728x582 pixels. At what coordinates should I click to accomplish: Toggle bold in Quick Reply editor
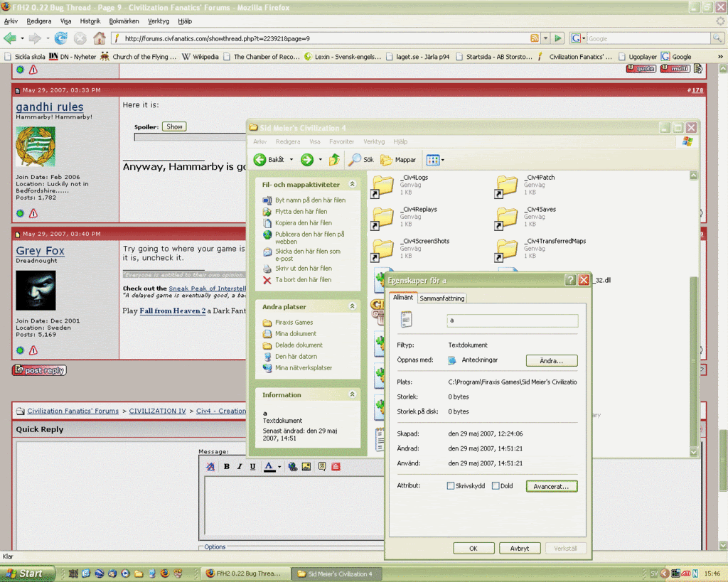[x=227, y=466]
